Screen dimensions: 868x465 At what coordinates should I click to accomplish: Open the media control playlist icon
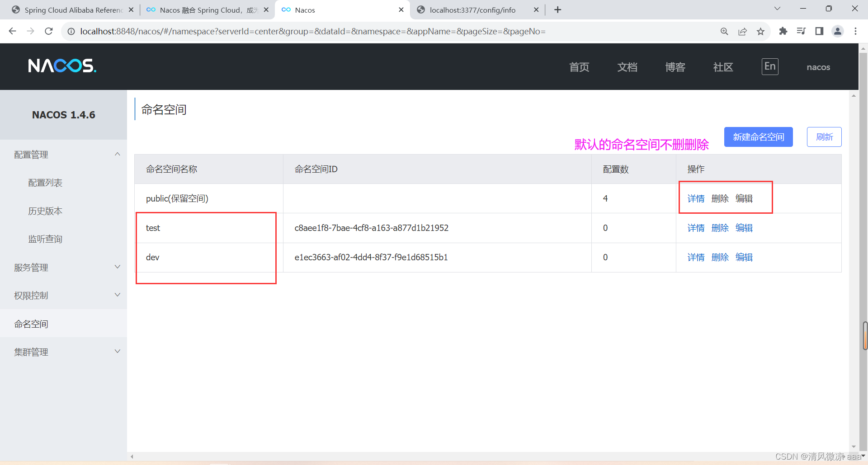(801, 31)
